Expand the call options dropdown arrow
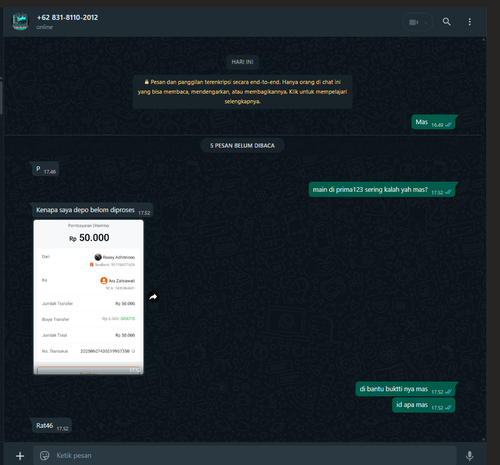Viewport: 500px width, 465px height. point(426,22)
